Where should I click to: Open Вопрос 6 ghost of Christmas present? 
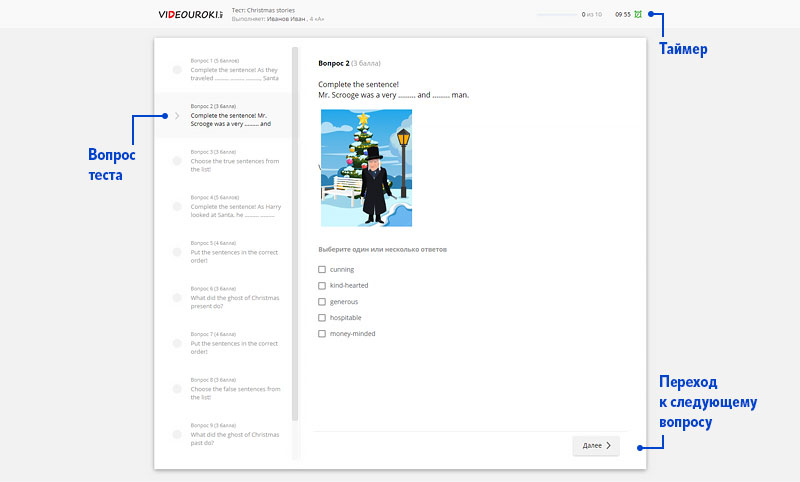pyautogui.click(x=223, y=297)
